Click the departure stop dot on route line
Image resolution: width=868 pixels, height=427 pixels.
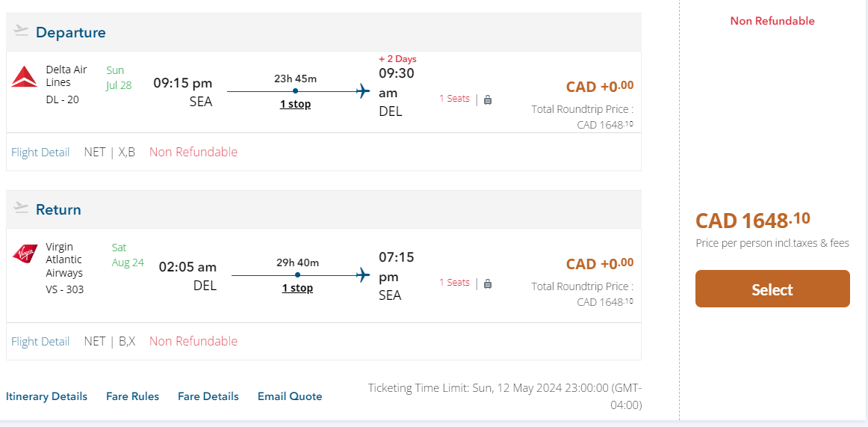click(x=296, y=91)
